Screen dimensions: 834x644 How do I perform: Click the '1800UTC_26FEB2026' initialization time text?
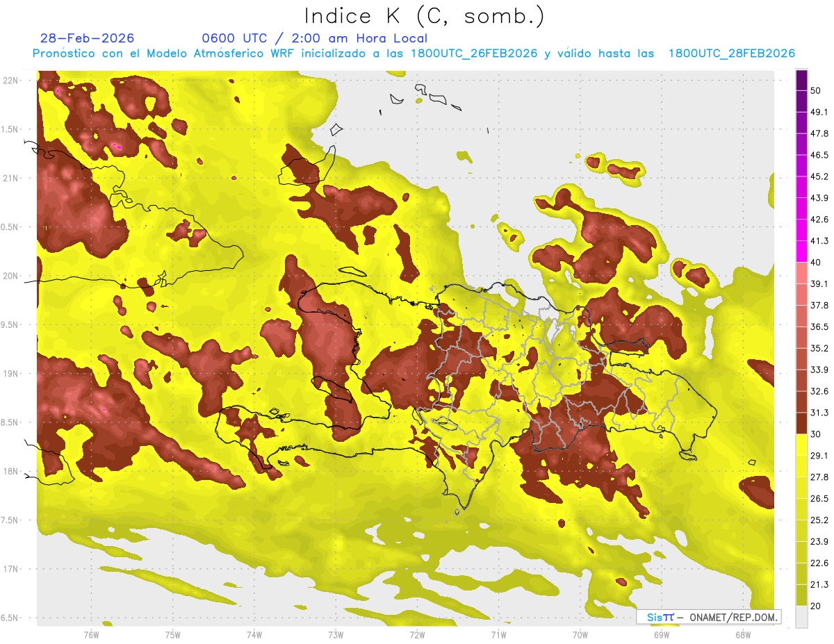[x=474, y=53]
